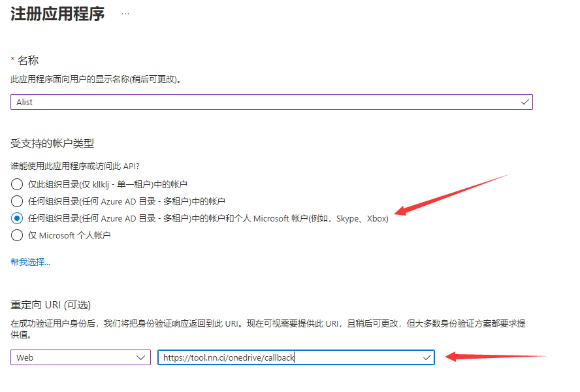The height and width of the screenshot is (392, 580).
Task: Expand the chevron arrow on Web dropdown
Action: (142, 357)
